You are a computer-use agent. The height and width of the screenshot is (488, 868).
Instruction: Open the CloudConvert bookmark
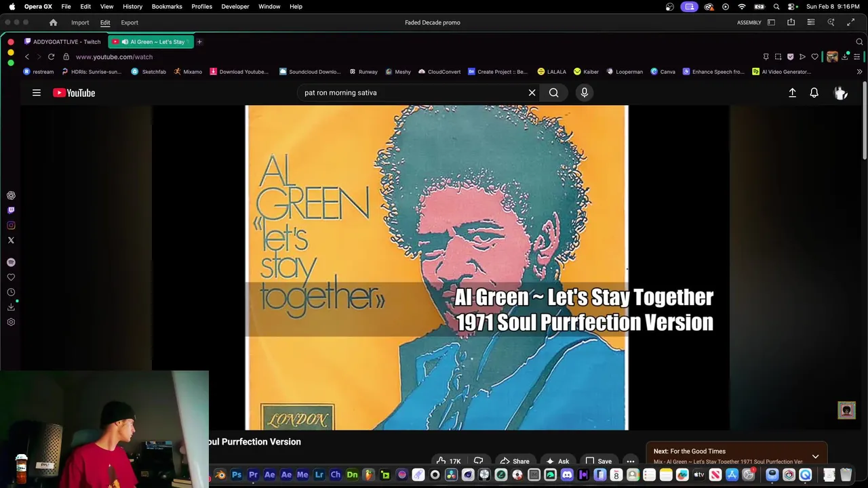pos(439,71)
